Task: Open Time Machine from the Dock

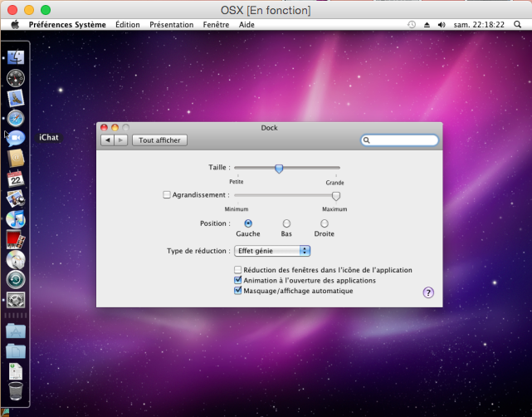Action: [16, 279]
